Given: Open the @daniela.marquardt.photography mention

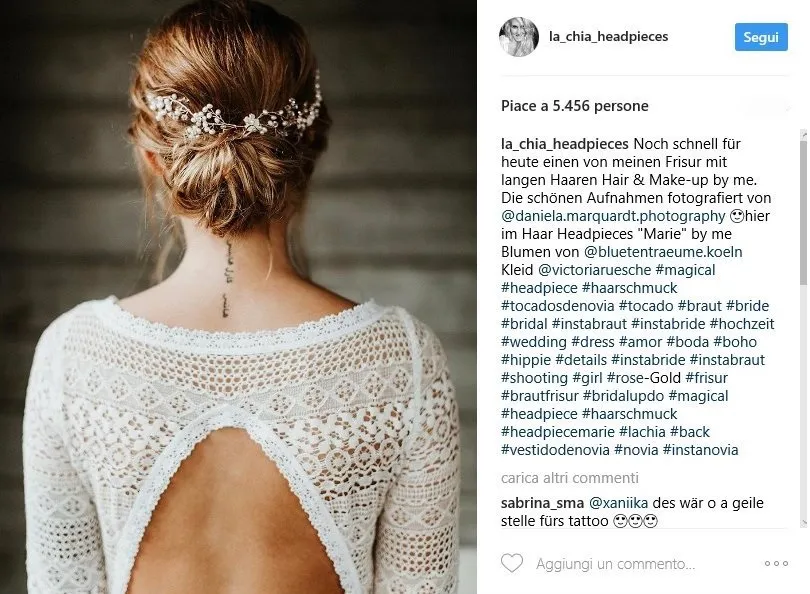Looking at the screenshot, I should (x=613, y=216).
